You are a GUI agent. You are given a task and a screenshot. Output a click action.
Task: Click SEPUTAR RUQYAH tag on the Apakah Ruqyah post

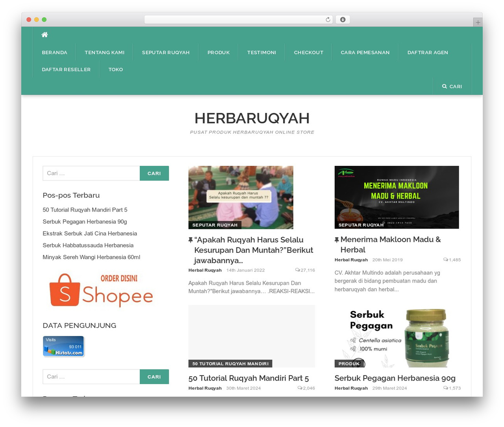pyautogui.click(x=215, y=225)
